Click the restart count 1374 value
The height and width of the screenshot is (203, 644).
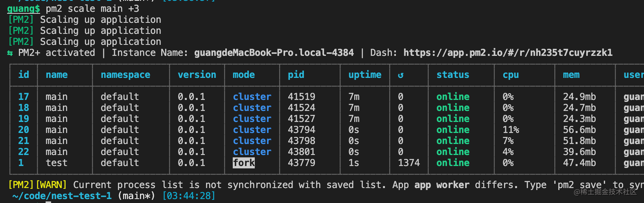(409, 163)
